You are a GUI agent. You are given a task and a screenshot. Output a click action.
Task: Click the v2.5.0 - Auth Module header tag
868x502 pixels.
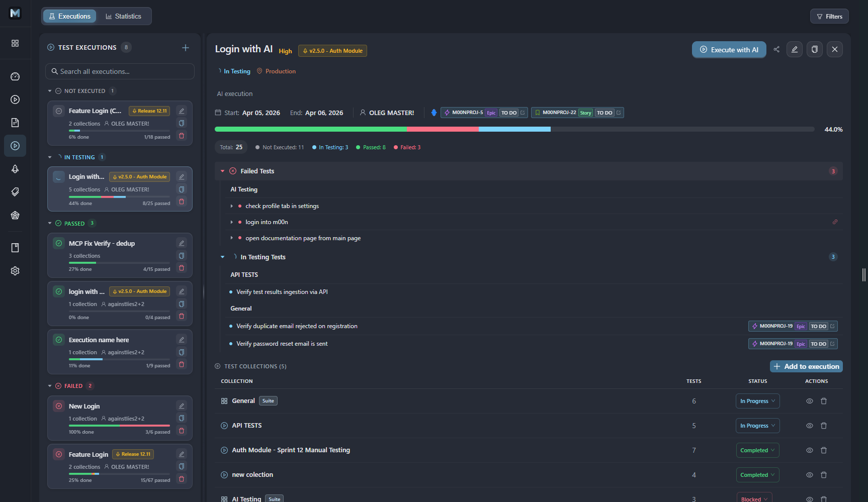pos(332,51)
